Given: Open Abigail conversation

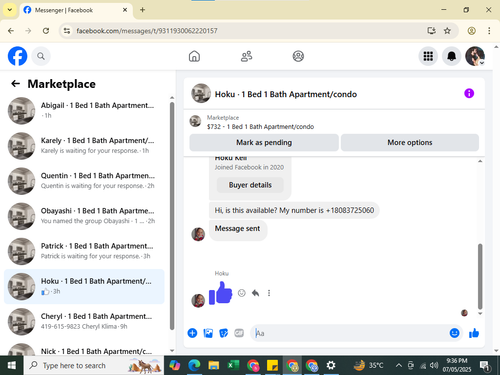Looking at the screenshot, I should (x=84, y=111).
